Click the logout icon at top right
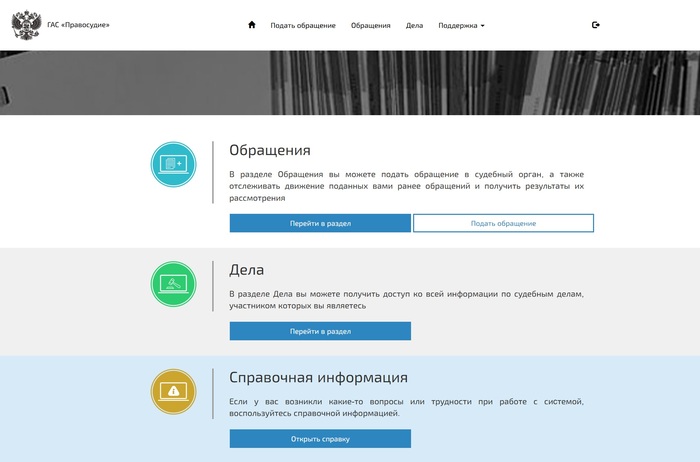700x462 pixels. pyautogui.click(x=596, y=25)
